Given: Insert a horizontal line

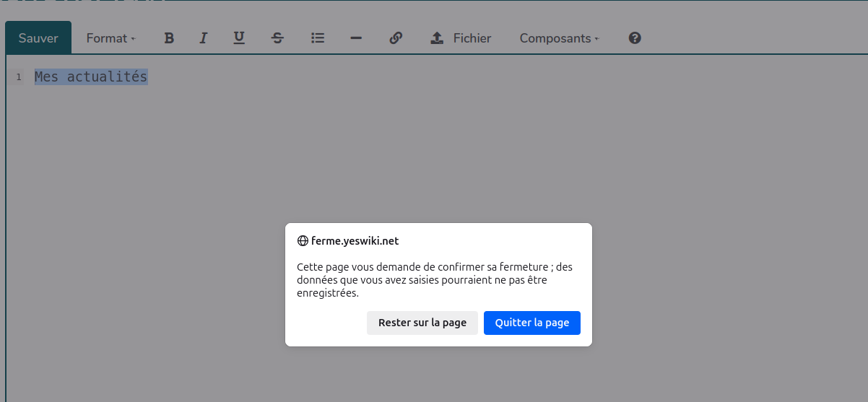Looking at the screenshot, I should click(356, 38).
